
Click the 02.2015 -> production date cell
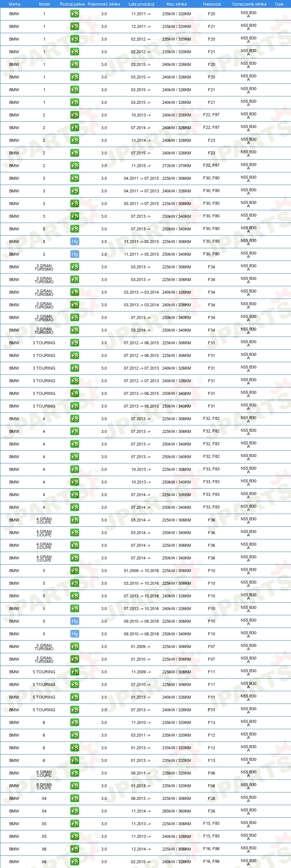click(x=141, y=862)
